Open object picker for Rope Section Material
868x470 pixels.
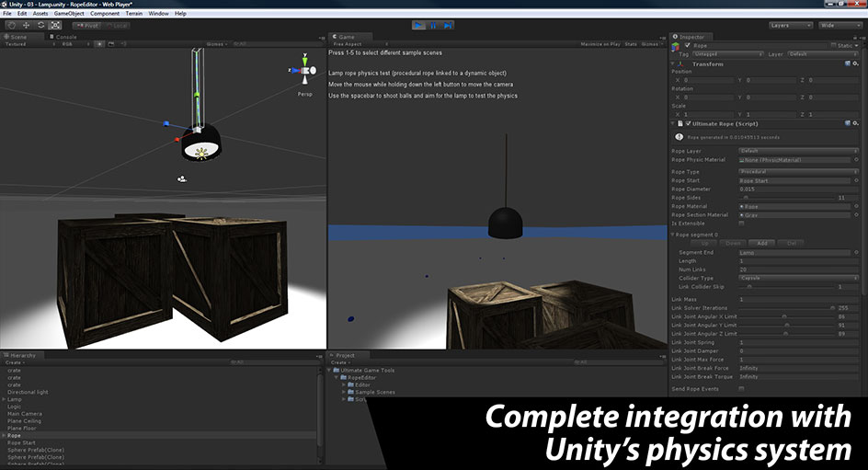(x=856, y=215)
